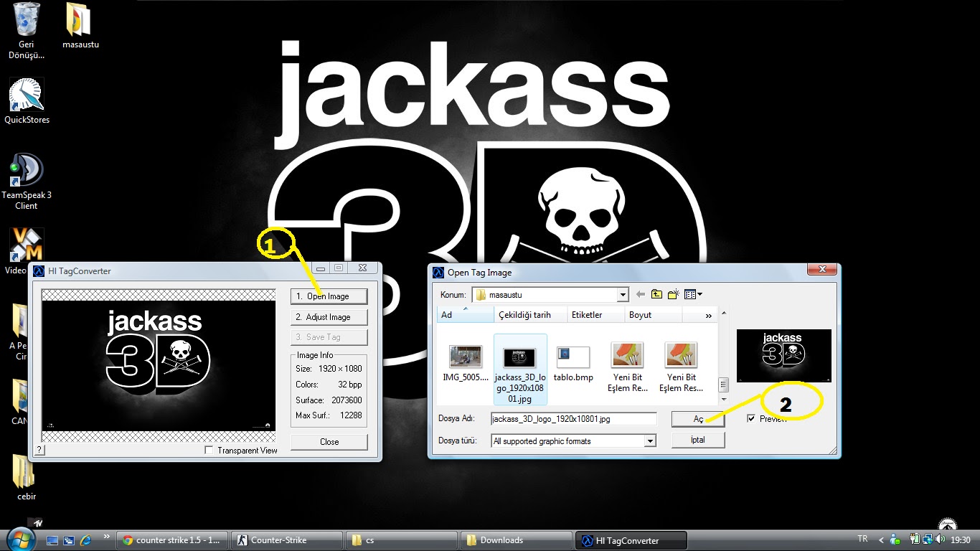
Task: Click the ? help button in HI TagConverter
Action: (x=39, y=450)
